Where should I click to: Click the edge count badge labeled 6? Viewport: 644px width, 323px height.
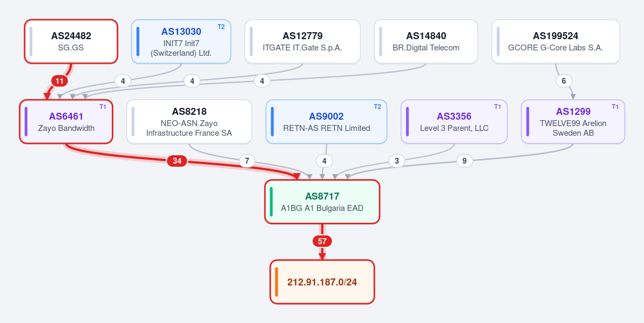[x=564, y=81]
